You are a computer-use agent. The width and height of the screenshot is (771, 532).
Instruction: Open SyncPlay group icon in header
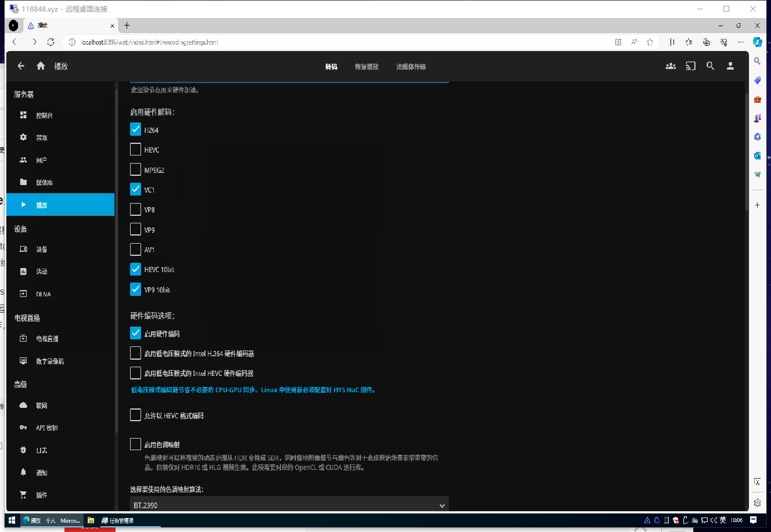coord(671,66)
